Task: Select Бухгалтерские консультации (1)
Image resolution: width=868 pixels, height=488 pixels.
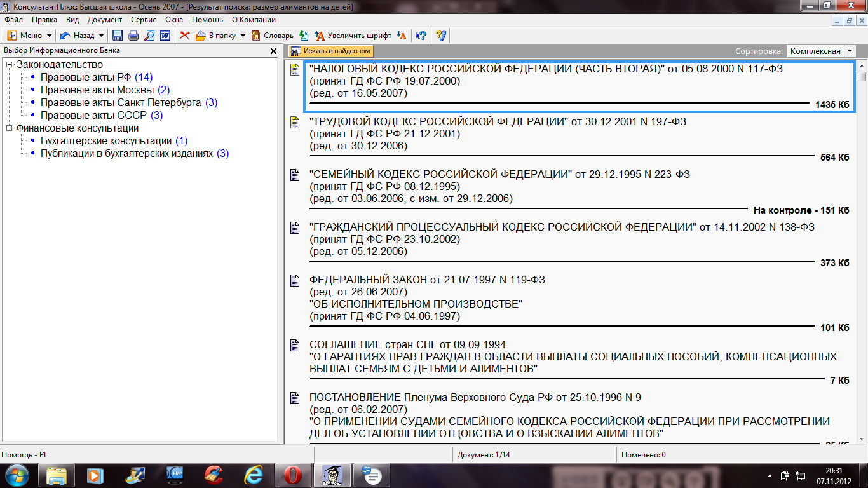Action: tap(114, 141)
